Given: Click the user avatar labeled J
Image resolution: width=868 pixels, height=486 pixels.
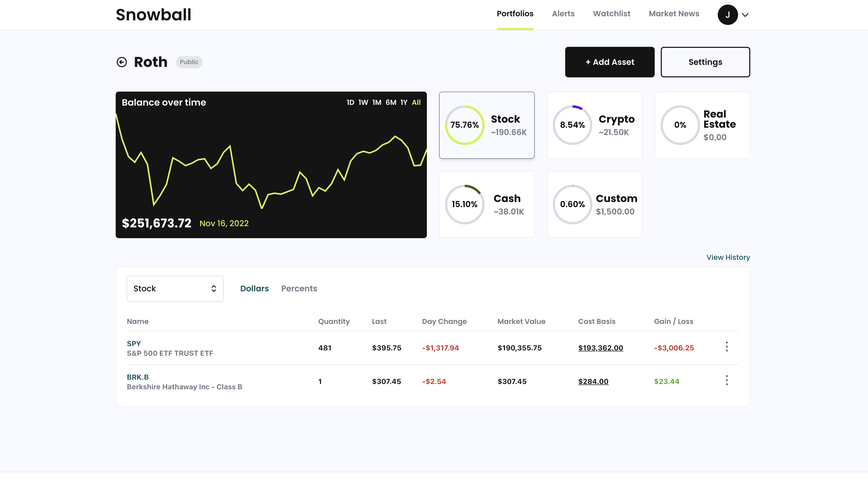Looking at the screenshot, I should click(727, 15).
